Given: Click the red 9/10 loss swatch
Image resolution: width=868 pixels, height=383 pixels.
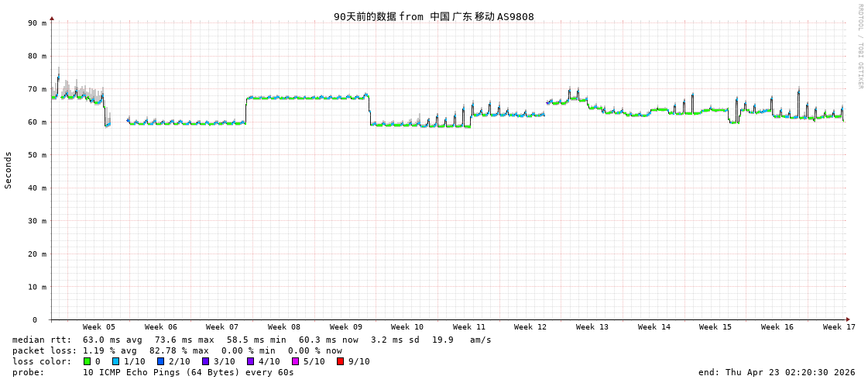Looking at the screenshot, I should 340,361.
